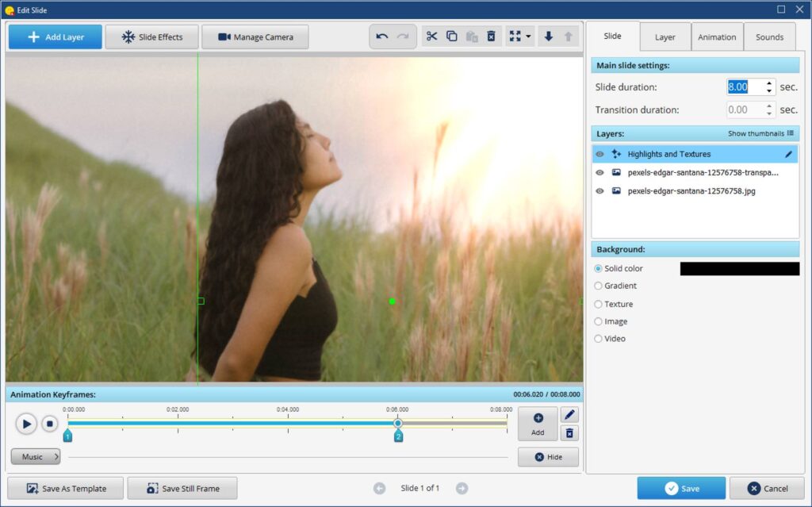The width and height of the screenshot is (812, 507).
Task: Increase slide duration with up stepper
Action: pyautogui.click(x=769, y=83)
